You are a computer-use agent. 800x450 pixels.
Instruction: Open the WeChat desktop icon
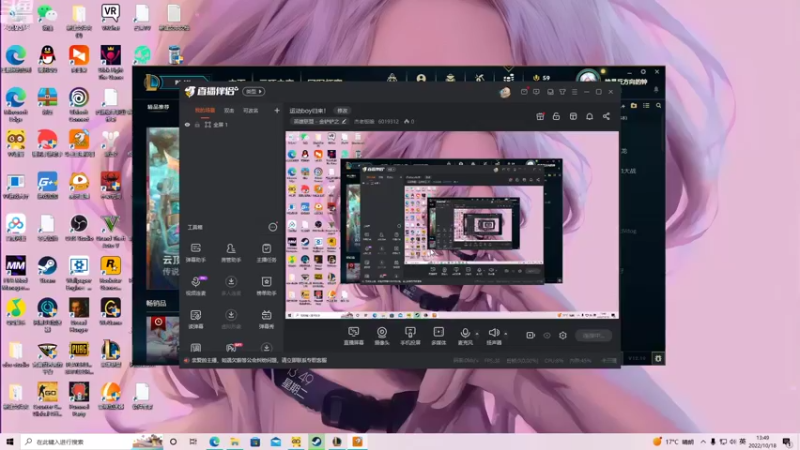47,17
